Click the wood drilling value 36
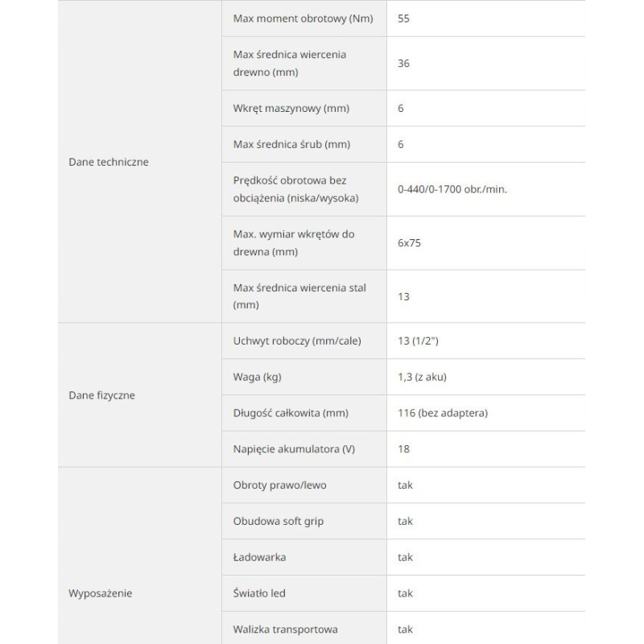Screen dimensions: 644x644 [x=404, y=64]
